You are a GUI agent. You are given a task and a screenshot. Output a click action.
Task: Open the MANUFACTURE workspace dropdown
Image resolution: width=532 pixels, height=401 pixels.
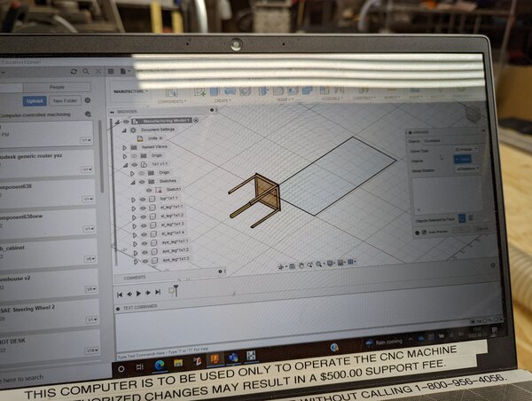click(x=130, y=91)
